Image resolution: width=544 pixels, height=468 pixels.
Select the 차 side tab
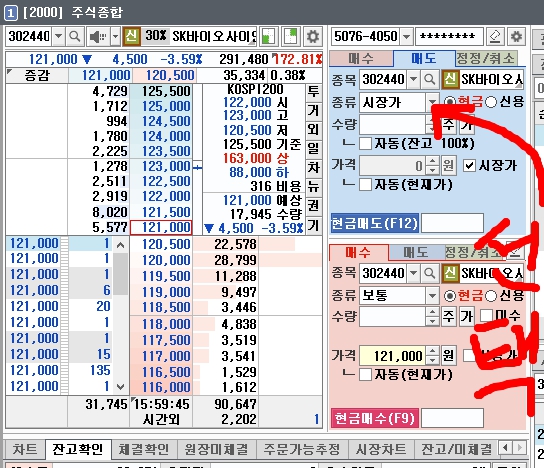(x=313, y=168)
